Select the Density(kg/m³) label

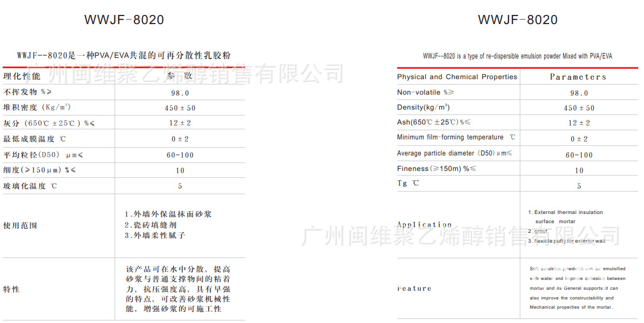pos(423,107)
